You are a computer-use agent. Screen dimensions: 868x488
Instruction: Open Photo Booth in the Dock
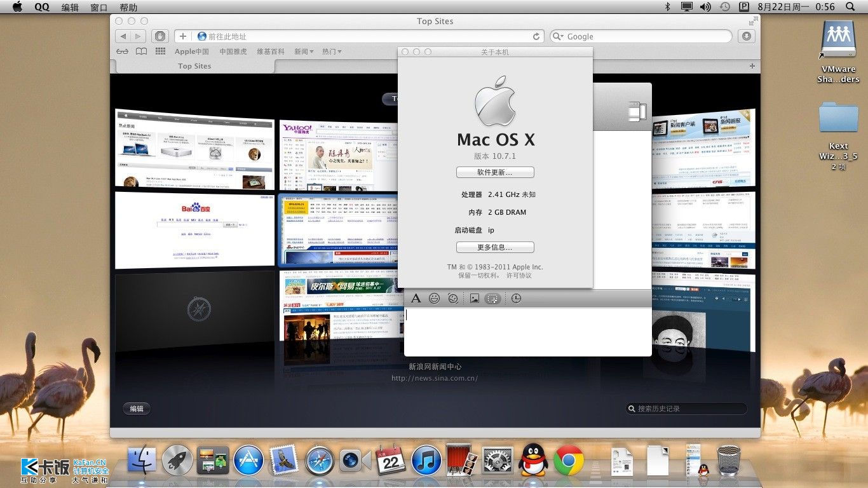(x=462, y=460)
